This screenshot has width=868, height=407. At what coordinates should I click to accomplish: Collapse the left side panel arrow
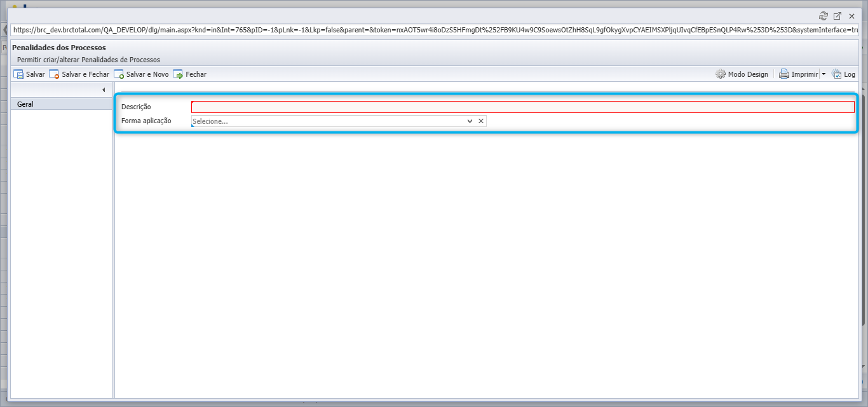[x=104, y=90]
